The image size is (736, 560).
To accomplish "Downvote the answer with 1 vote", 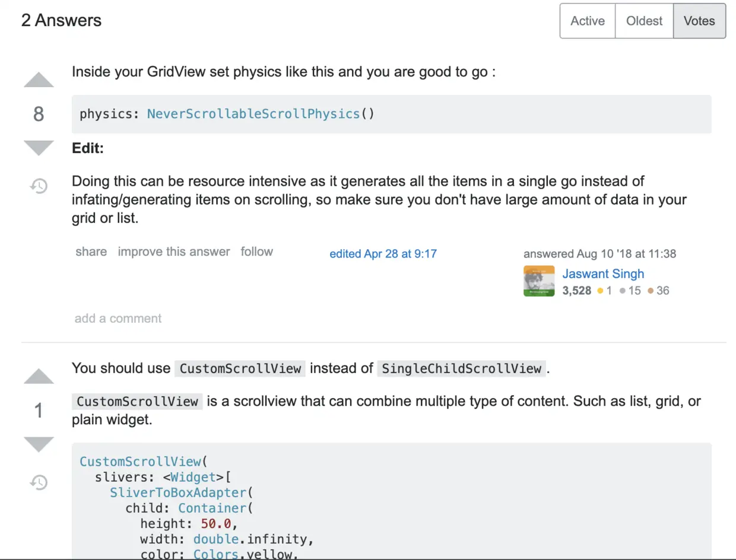I will tap(39, 444).
